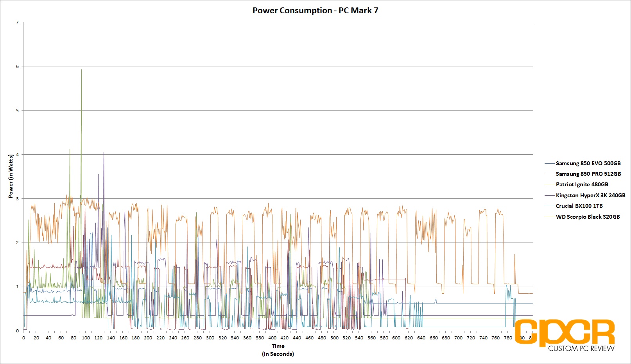Click x-axis label 600
This screenshot has height=364, width=631.
tap(396, 338)
